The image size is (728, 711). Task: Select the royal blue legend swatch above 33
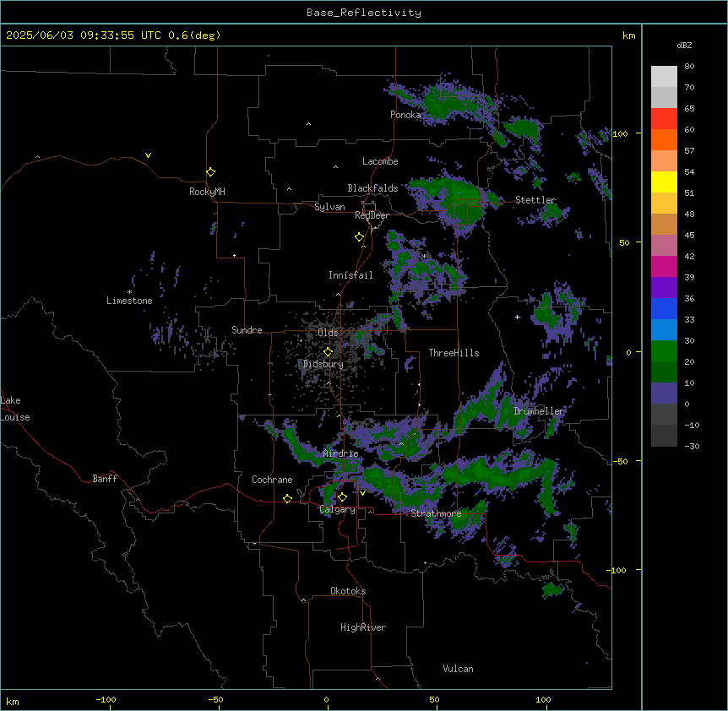[664, 308]
